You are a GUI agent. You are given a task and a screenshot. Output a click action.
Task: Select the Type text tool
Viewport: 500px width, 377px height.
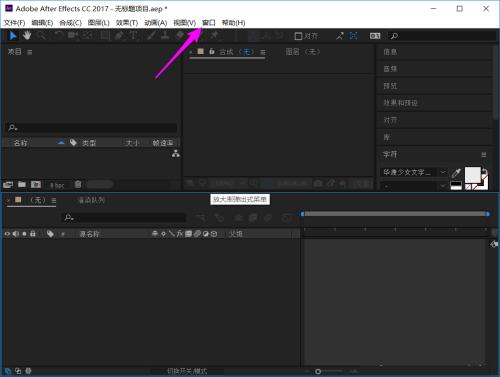[x=133, y=35]
